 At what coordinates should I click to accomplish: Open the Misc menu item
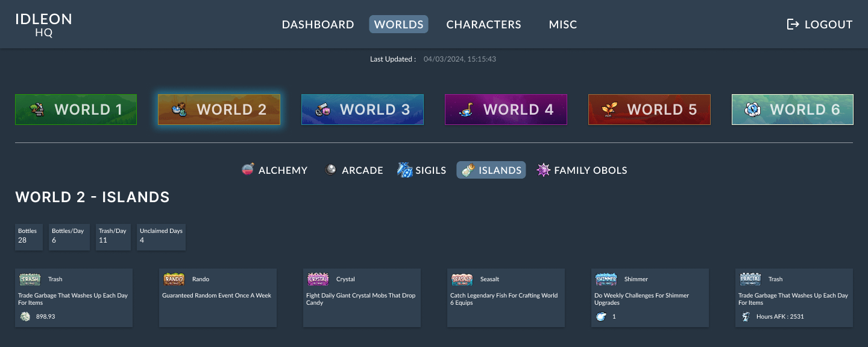point(562,25)
